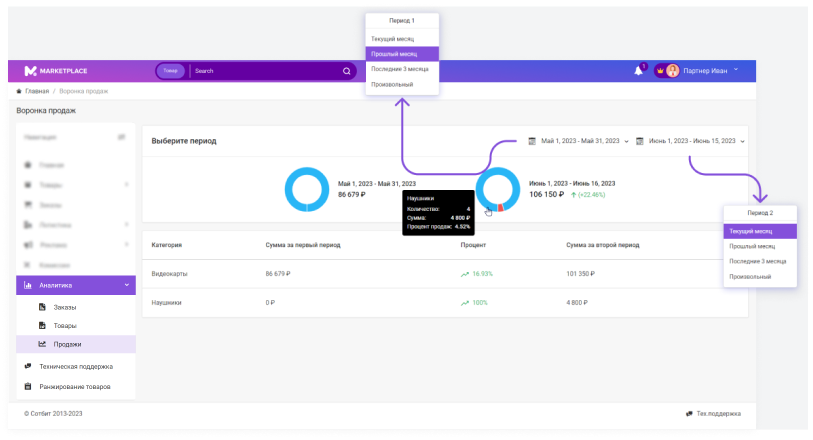Choose Текущий месяц in Период 2 menu
This screenshot has height=440, width=813.
[x=760, y=231]
